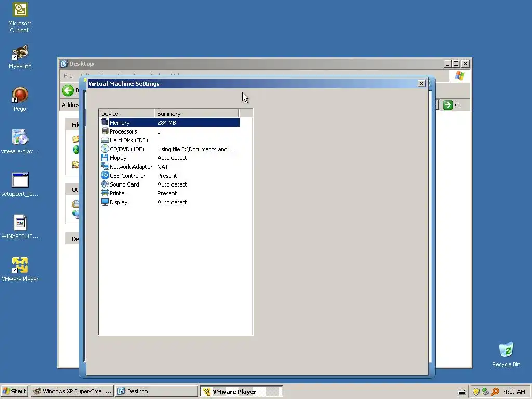Open the Recycle Bin

(x=506, y=351)
